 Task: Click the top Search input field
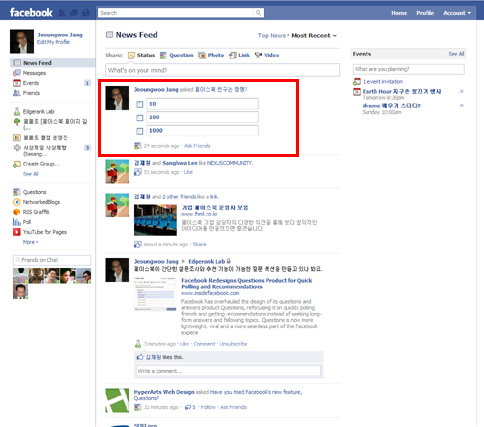tap(176, 13)
